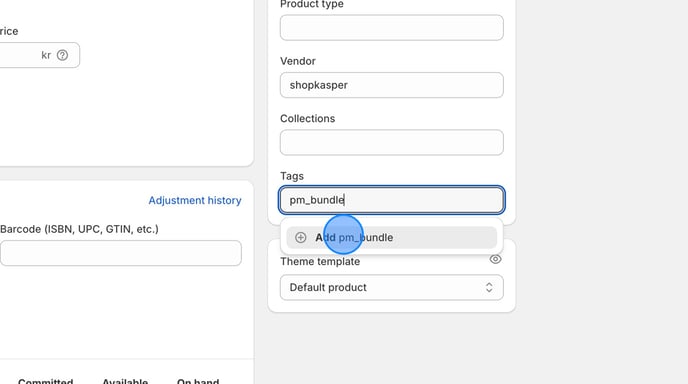
Task: Click the plus icon beside Add pm_bundle
Action: [x=301, y=237]
